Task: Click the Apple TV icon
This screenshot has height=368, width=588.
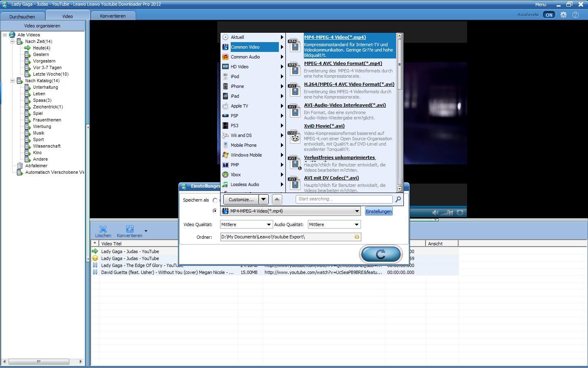Action: click(225, 106)
